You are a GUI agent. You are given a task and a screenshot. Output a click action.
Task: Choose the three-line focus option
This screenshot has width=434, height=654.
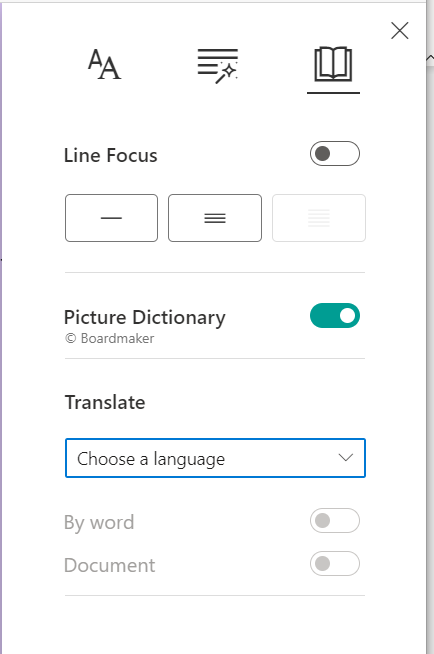pyautogui.click(x=215, y=218)
